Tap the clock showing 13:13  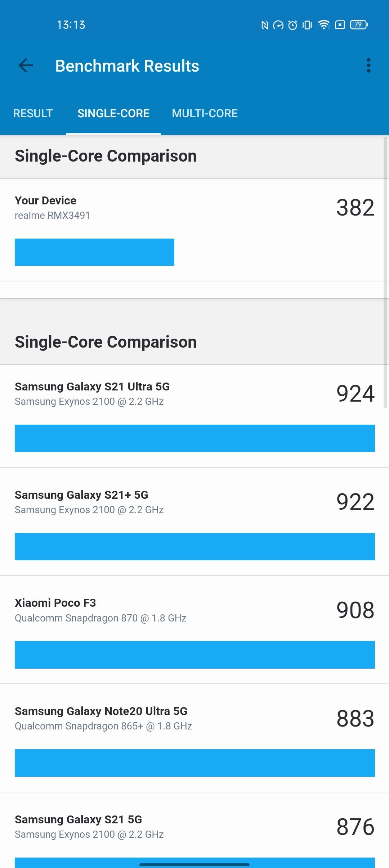point(71,25)
